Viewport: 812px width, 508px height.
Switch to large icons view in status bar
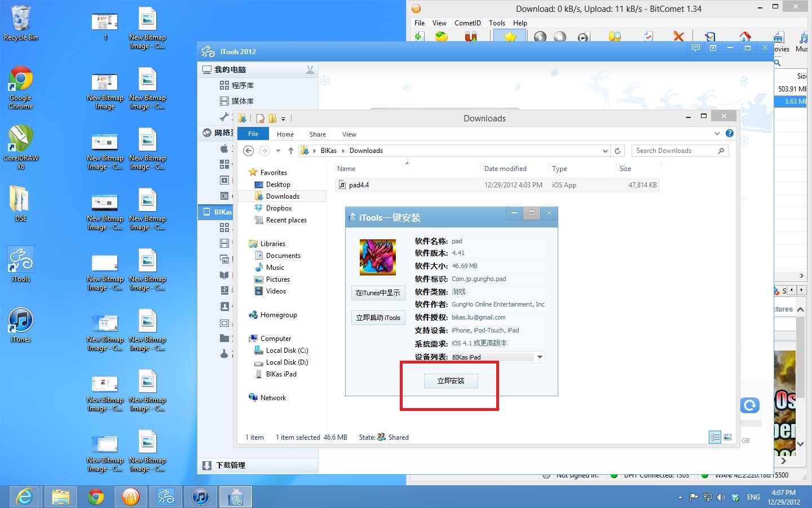pos(727,437)
